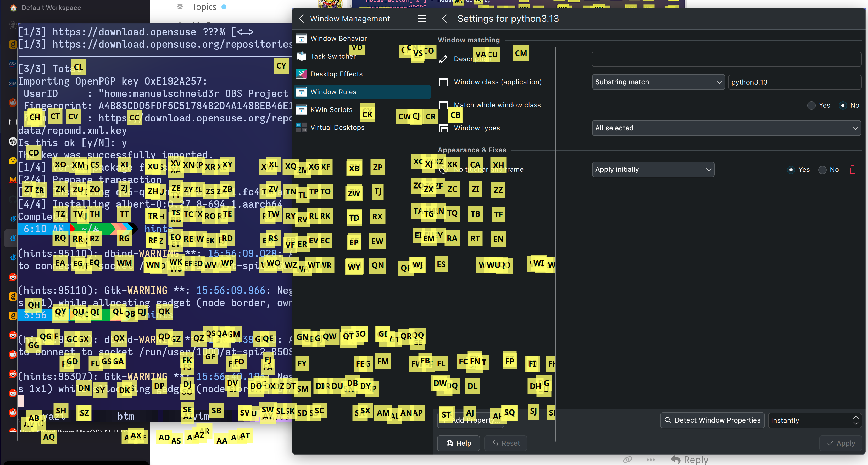Select Window Rules in the sidebar
Screen dimensions: 868x465
point(362,92)
